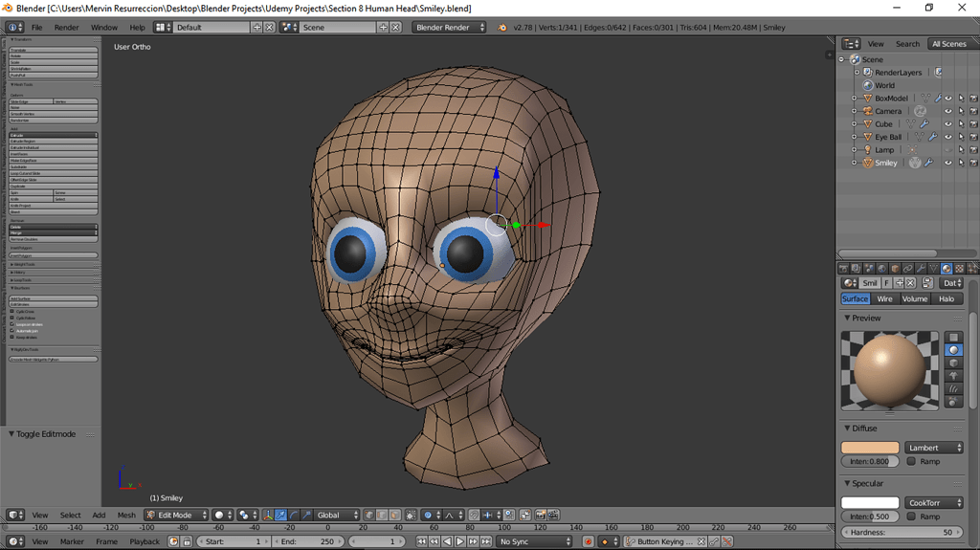Enable Diffuse Ramp checkbox

click(911, 461)
